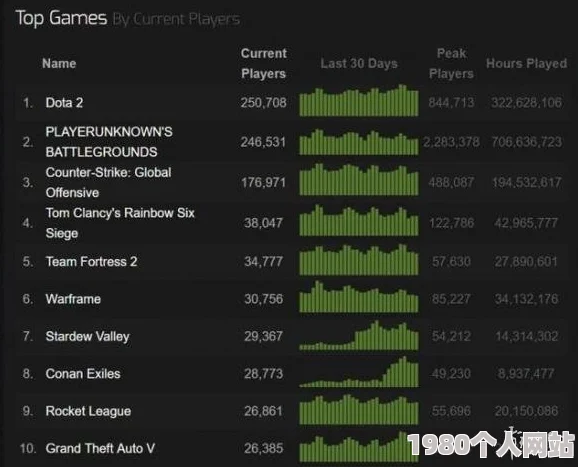Image resolution: width=578 pixels, height=467 pixels.
Task: View Conan Exiles thirty-day player chart
Action: click(x=359, y=372)
